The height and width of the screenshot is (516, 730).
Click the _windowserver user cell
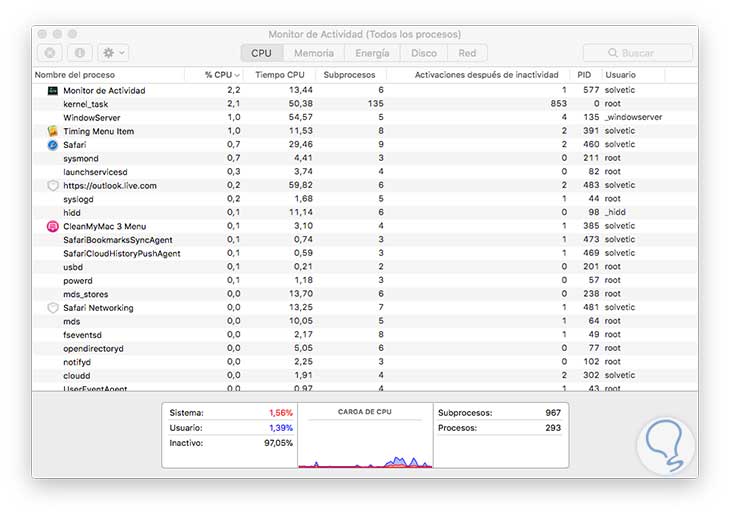coord(633,117)
